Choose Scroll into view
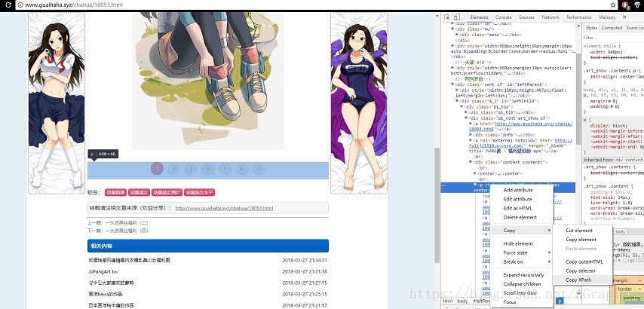The width and height of the screenshot is (644, 309). pos(520,292)
